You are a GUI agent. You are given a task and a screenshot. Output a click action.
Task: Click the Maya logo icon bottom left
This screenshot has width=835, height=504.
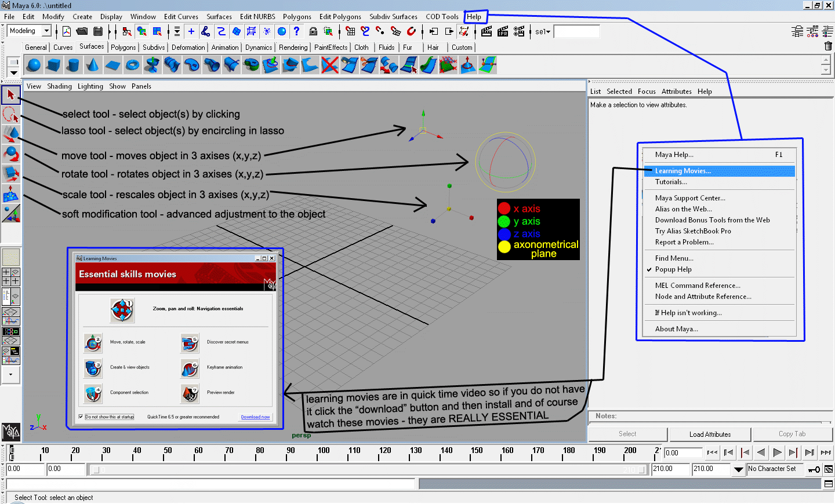pos(11,432)
